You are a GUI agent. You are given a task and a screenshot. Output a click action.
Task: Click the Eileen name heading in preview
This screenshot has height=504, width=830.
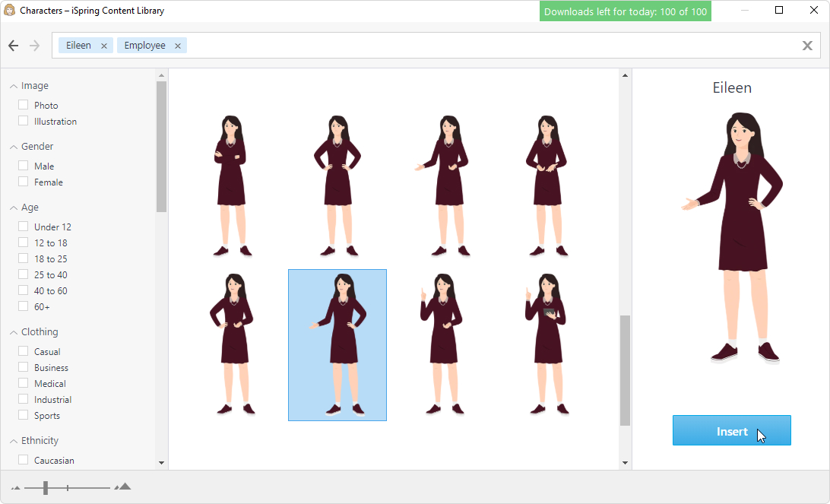(x=731, y=88)
